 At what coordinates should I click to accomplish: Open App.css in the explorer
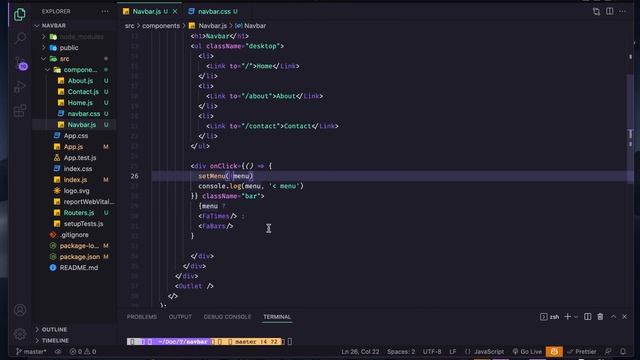(76, 136)
